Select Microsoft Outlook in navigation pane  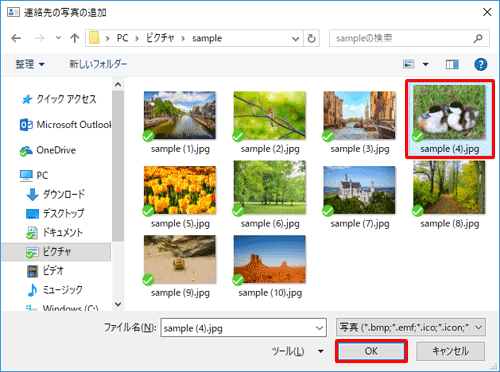pos(74,125)
